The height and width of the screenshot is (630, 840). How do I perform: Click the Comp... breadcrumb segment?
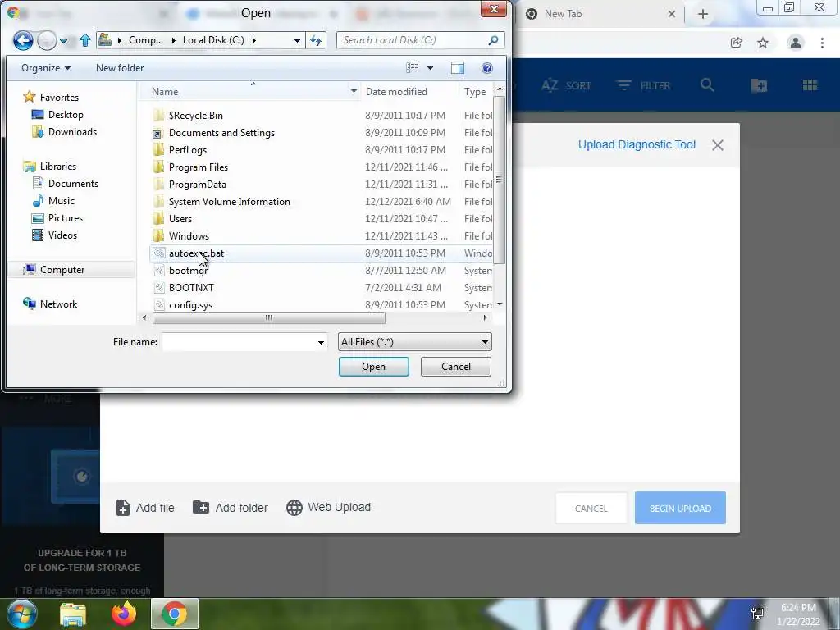146,40
